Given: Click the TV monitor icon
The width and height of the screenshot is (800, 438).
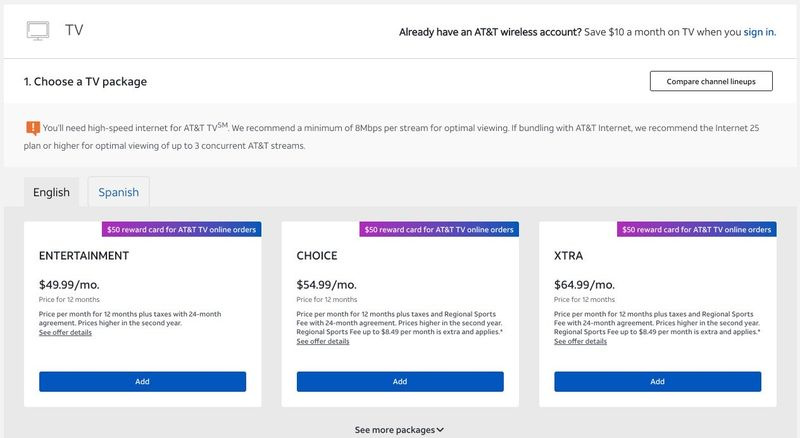Looking at the screenshot, I should (38, 31).
